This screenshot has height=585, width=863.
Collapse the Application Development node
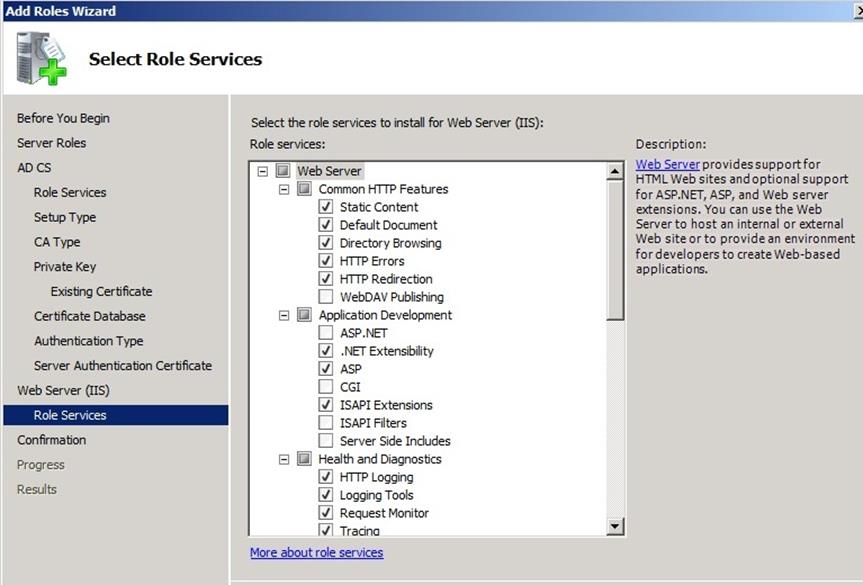pos(284,315)
